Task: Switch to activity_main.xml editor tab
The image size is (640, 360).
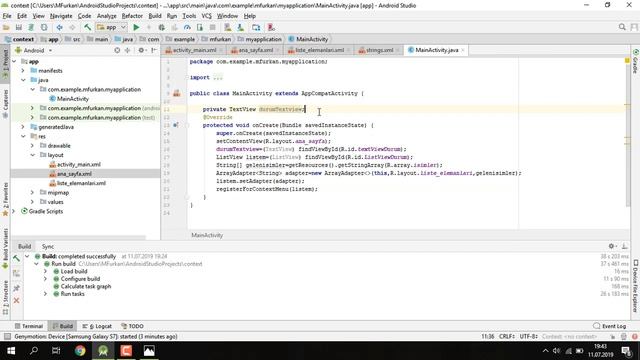Action: point(194,50)
